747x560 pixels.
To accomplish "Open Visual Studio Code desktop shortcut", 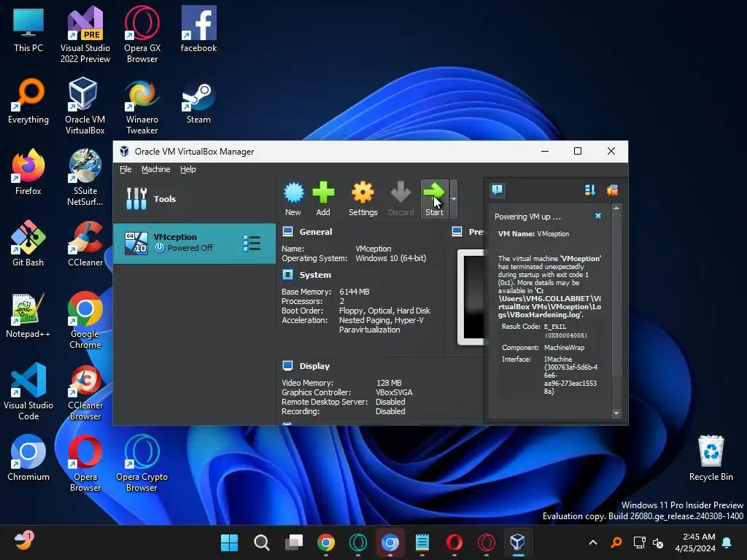I will (28, 392).
